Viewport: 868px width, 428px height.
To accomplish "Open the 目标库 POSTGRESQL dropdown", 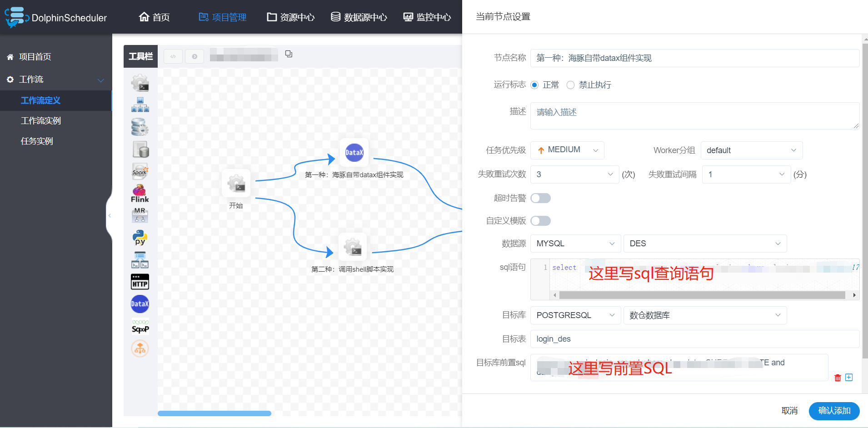I will (x=575, y=315).
